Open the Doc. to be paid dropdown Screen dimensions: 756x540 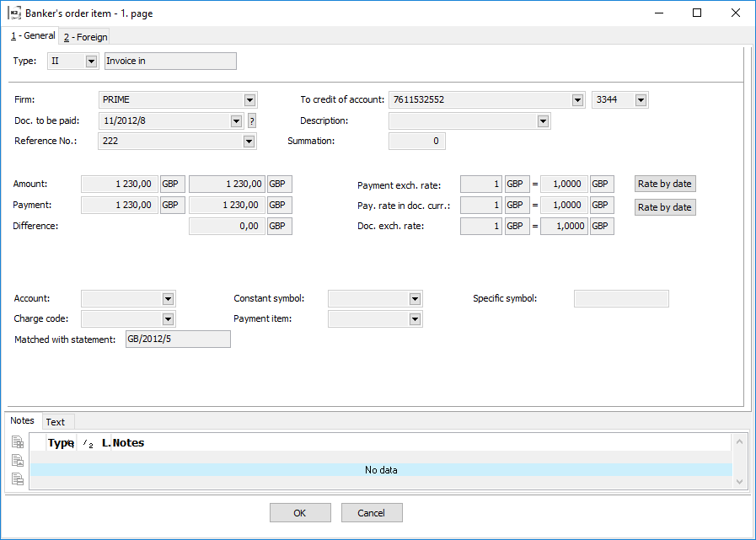[236, 121]
